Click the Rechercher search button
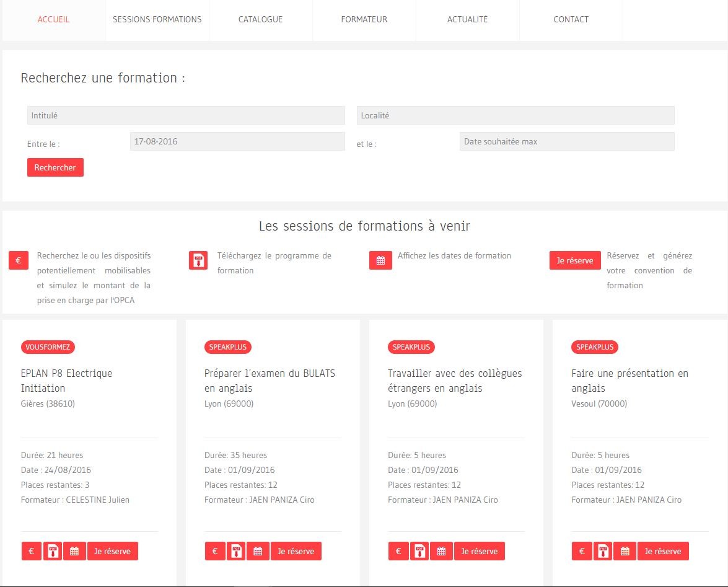Viewport: 728px width, 587px height. coord(55,167)
